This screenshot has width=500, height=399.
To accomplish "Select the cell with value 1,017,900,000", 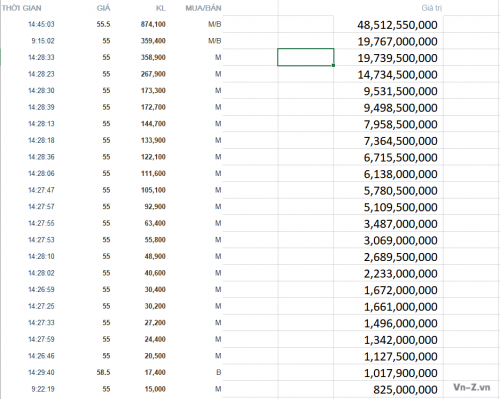I will [x=389, y=373].
